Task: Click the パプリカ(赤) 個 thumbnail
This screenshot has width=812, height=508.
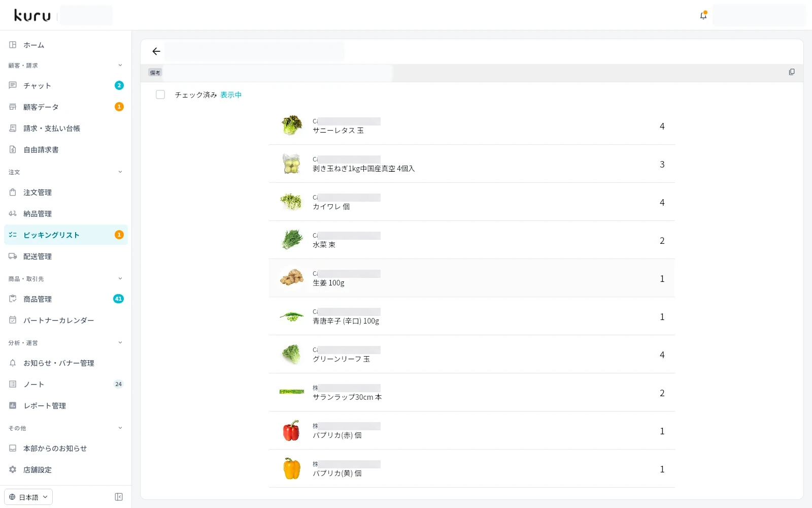Action: [292, 430]
